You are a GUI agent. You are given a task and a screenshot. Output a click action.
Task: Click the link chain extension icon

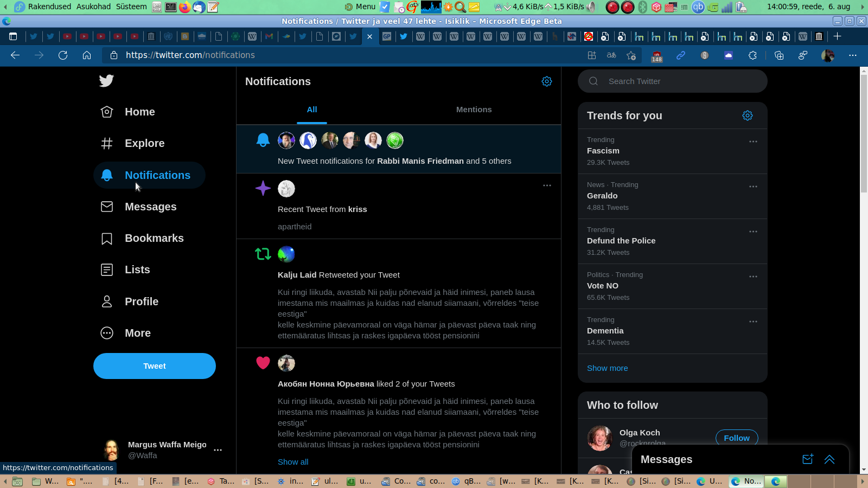coord(681,55)
